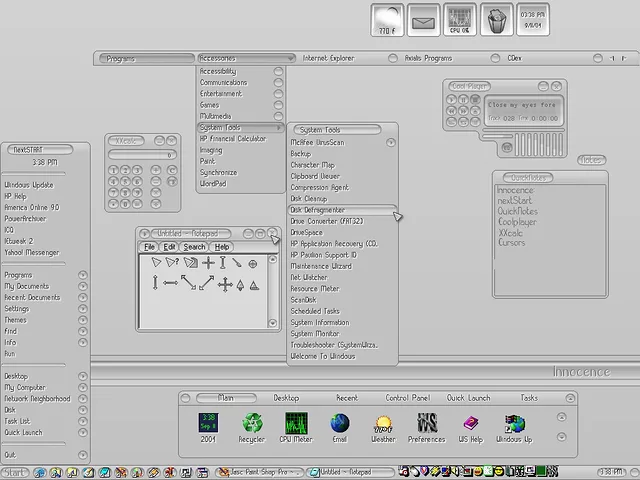Open the Search menu in Notepad
This screenshot has height=480, width=640.
[194, 247]
